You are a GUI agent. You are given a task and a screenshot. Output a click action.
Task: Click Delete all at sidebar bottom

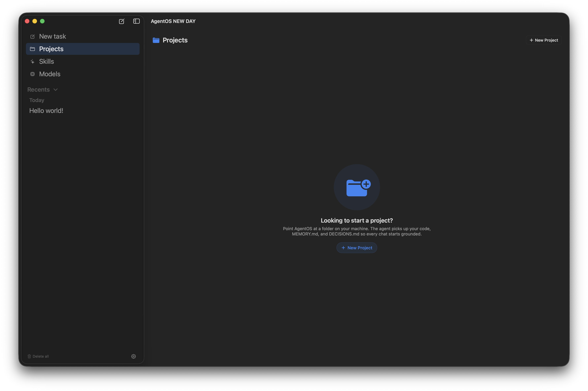[x=38, y=356]
